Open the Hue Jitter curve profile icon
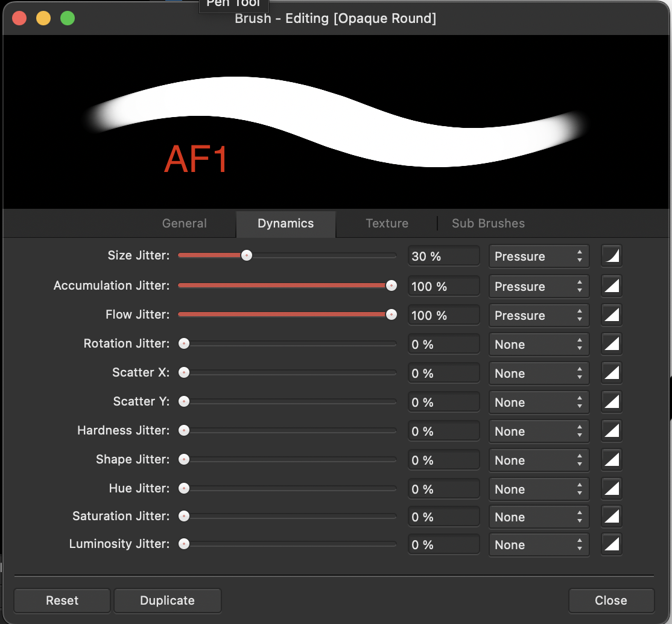The height and width of the screenshot is (624, 672). [x=612, y=488]
